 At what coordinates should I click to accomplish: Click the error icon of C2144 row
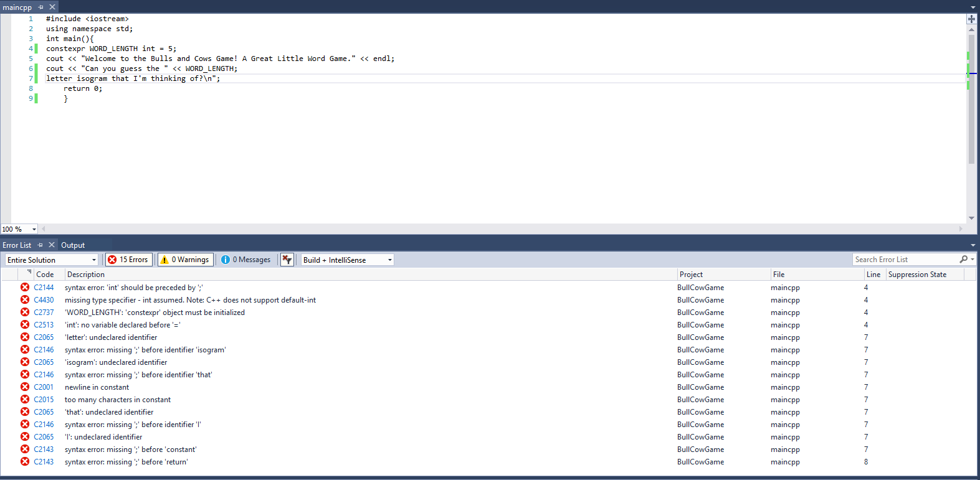(25, 287)
